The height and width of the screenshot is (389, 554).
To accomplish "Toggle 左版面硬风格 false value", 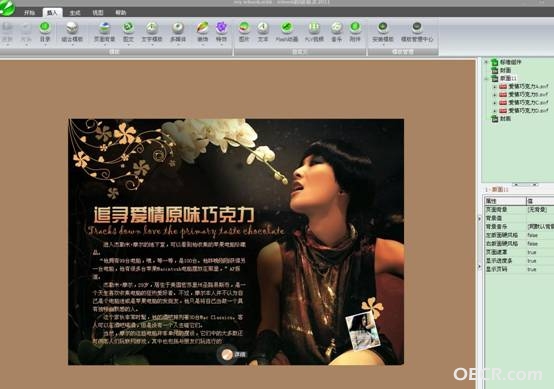I will (540, 235).
